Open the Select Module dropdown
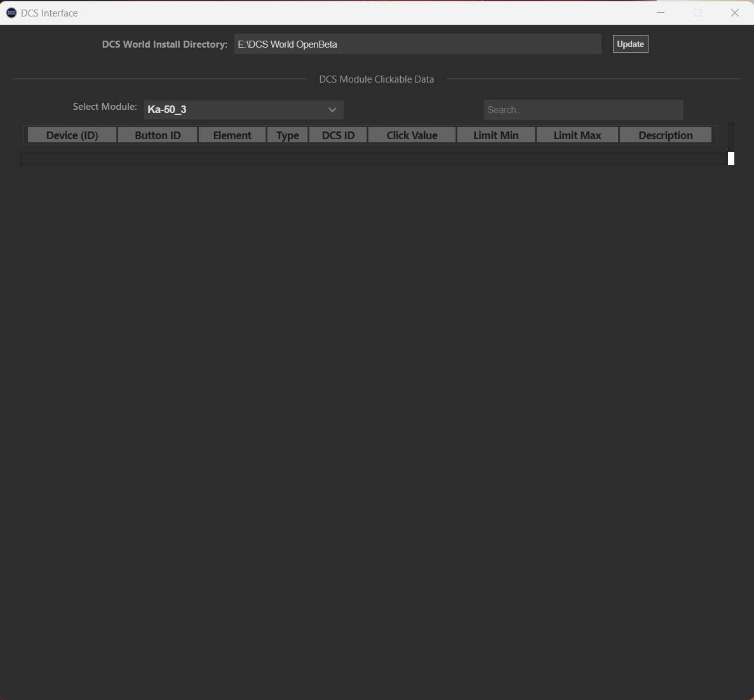The width and height of the screenshot is (754, 700). pos(243,110)
